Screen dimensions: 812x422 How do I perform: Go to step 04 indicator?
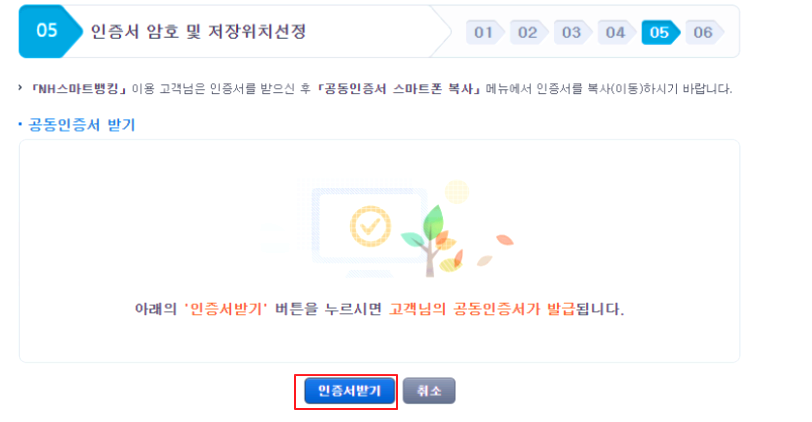pyautogui.click(x=616, y=33)
